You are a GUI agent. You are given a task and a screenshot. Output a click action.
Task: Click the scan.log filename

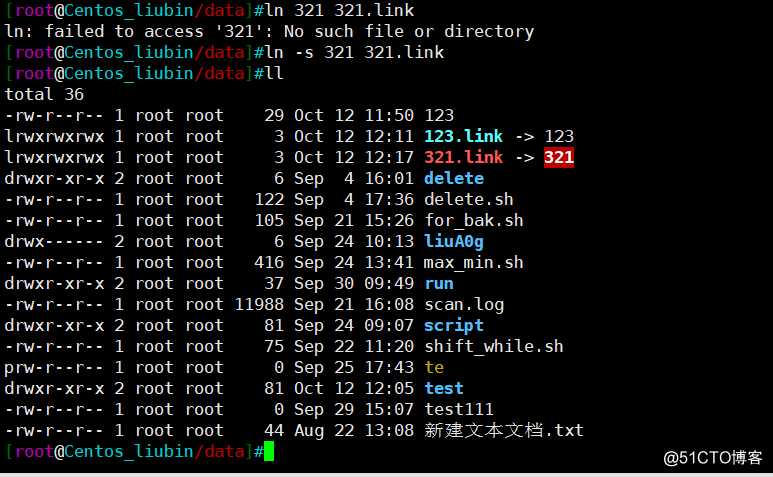[464, 305]
